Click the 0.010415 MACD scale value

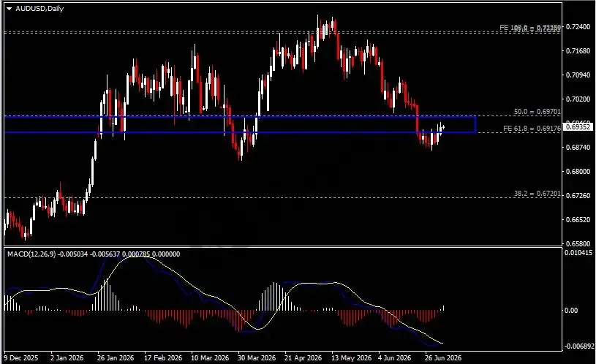[578, 252]
